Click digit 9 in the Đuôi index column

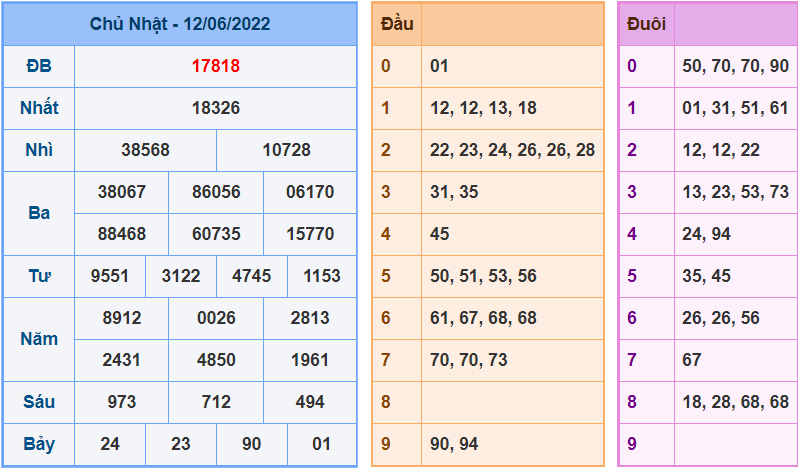(632, 444)
